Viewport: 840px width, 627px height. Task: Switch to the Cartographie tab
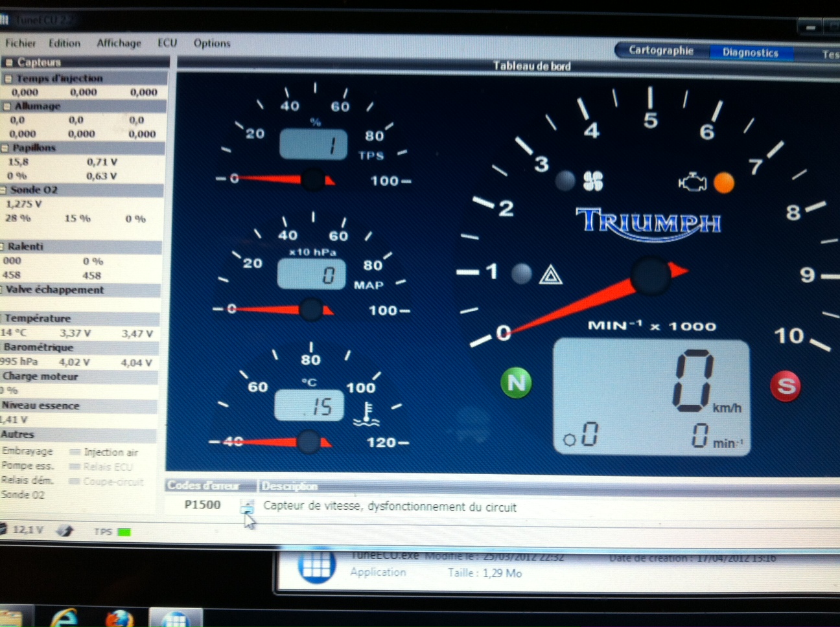(660, 50)
